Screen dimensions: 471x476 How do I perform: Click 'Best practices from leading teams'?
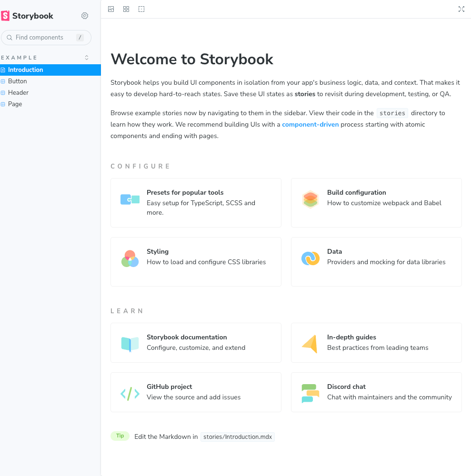coord(378,348)
